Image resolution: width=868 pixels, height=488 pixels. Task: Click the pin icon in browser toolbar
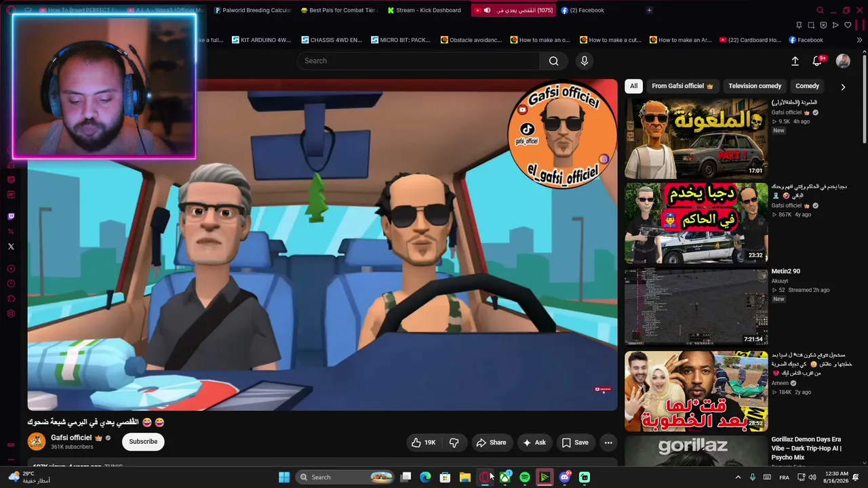pos(799,25)
